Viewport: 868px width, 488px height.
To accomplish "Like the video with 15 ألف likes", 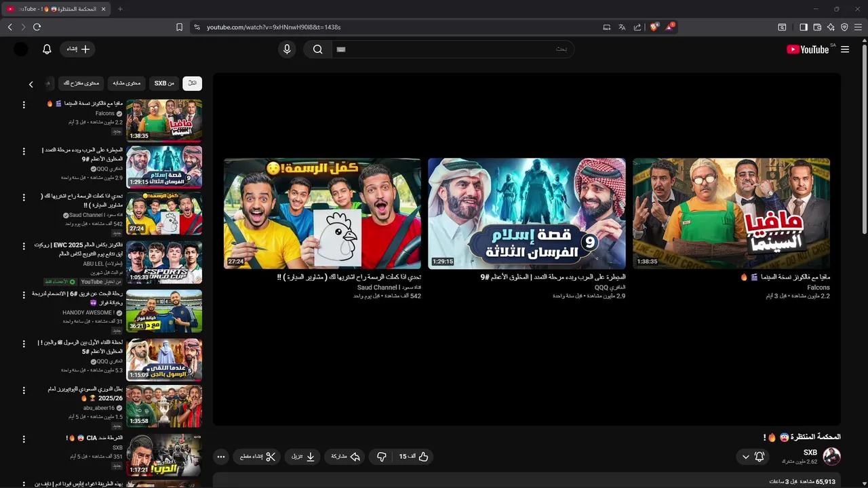I will point(414,457).
